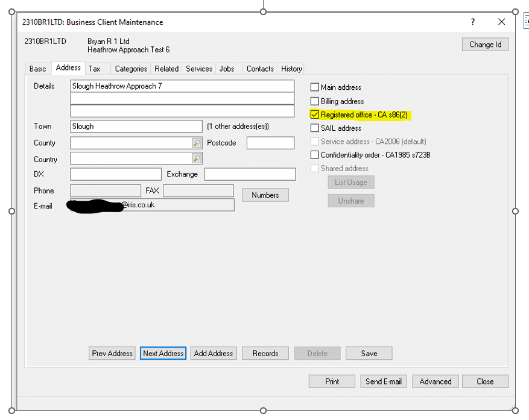Save the address details

pos(369,353)
